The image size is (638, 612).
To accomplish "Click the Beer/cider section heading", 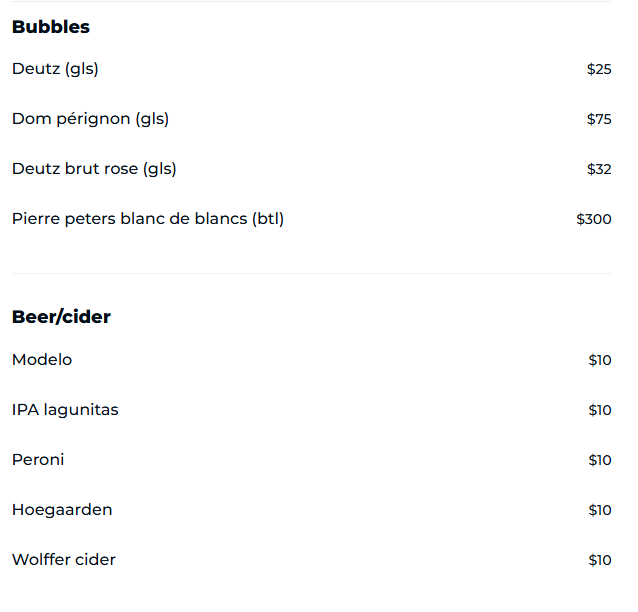I will tap(61, 317).
